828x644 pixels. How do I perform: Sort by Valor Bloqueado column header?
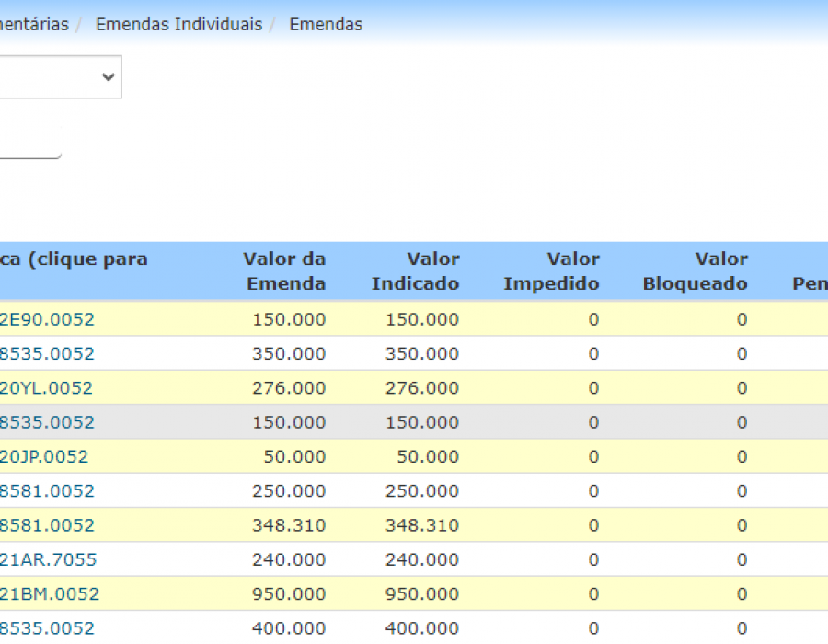tap(695, 271)
